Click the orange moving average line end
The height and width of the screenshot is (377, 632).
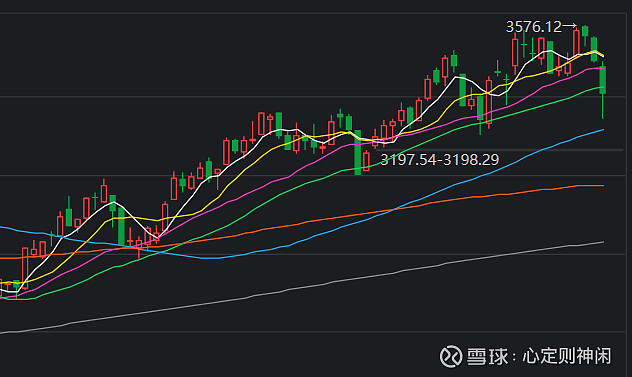pyautogui.click(x=603, y=185)
